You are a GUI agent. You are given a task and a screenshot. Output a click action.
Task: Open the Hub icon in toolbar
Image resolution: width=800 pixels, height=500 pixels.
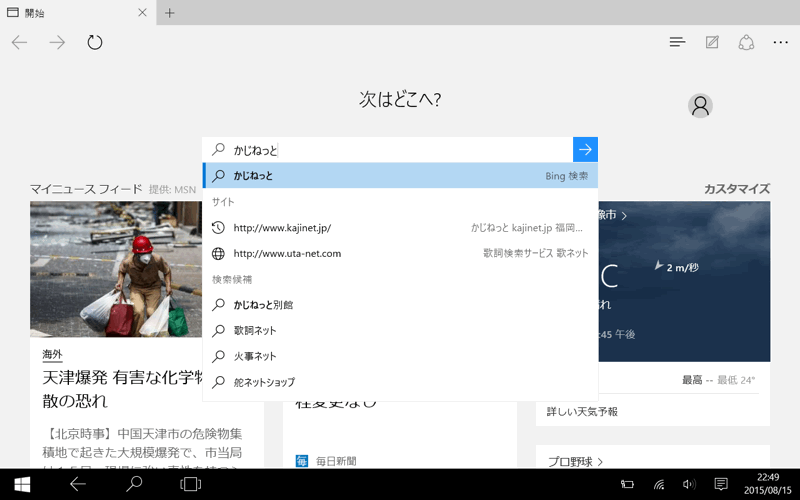click(677, 42)
